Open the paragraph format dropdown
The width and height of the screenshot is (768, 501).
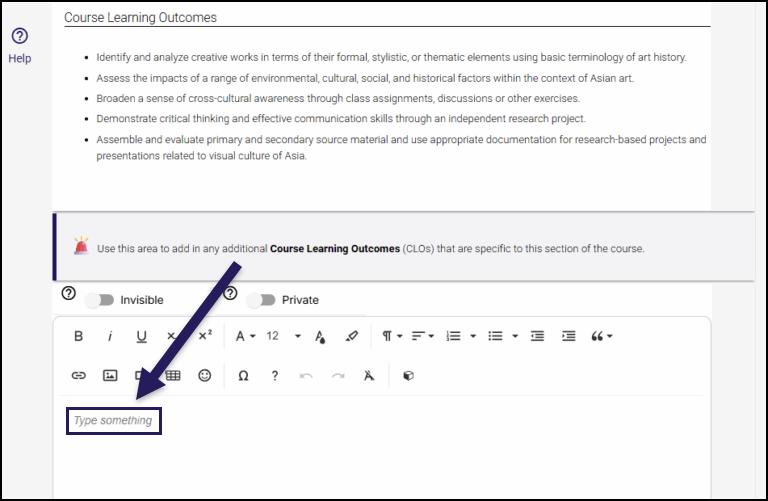coord(392,336)
